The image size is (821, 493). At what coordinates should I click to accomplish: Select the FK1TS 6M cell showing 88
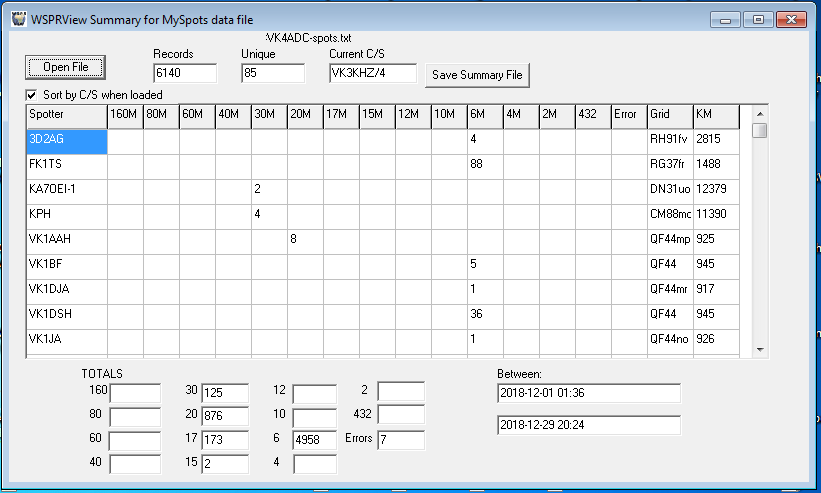click(x=484, y=166)
